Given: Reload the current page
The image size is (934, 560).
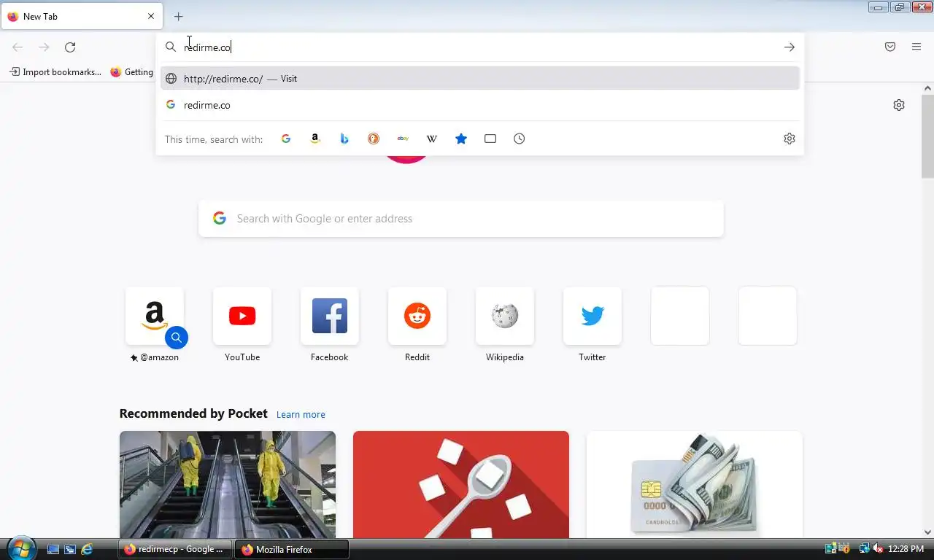Looking at the screenshot, I should point(70,47).
